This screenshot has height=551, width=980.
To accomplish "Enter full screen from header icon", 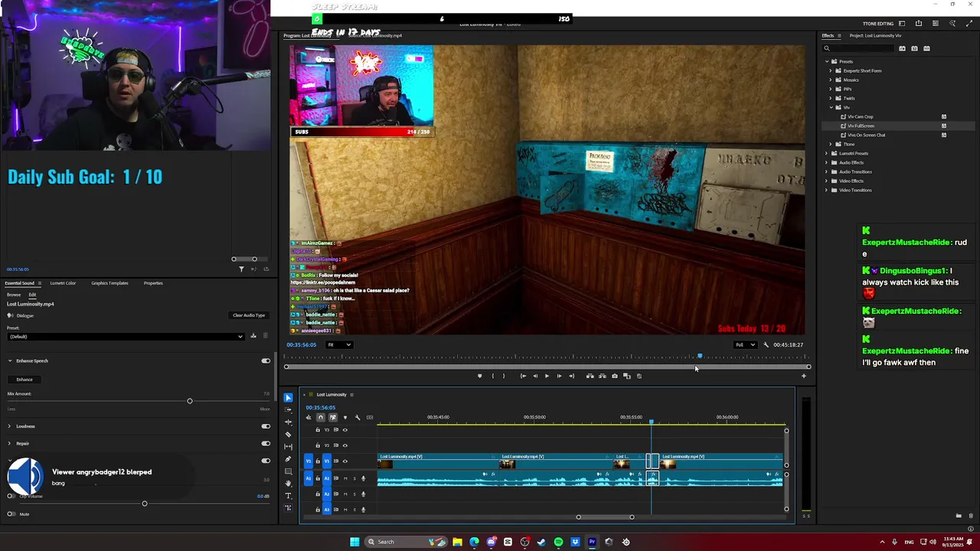I will pyautogui.click(x=969, y=24).
